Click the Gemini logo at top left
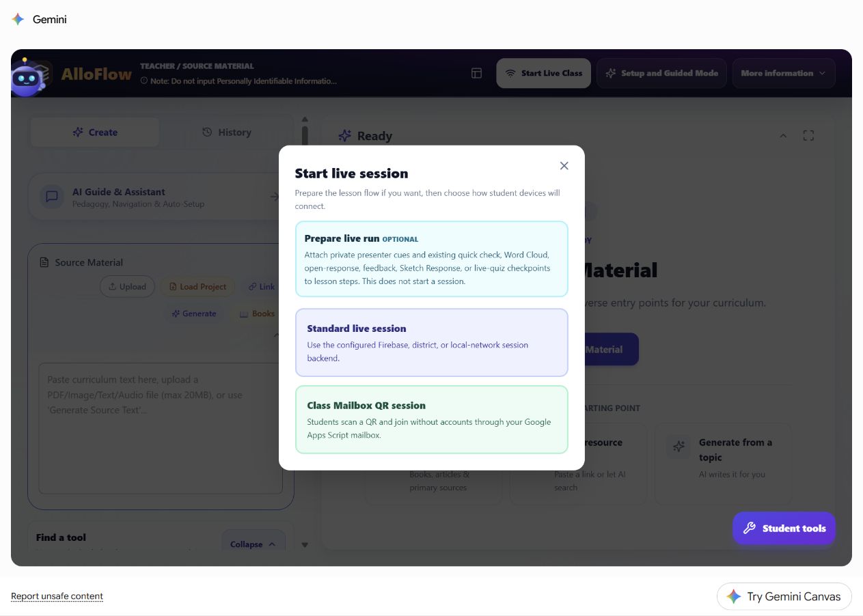The height and width of the screenshot is (616, 863). pos(18,19)
